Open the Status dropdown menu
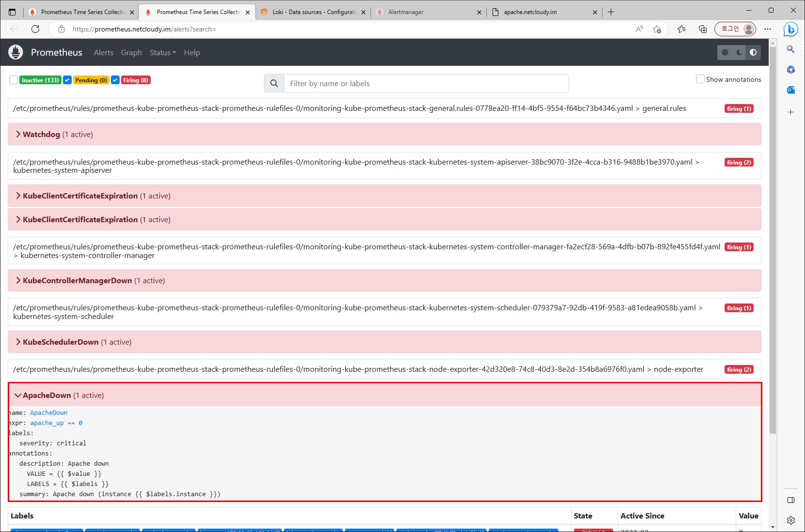 coord(163,52)
